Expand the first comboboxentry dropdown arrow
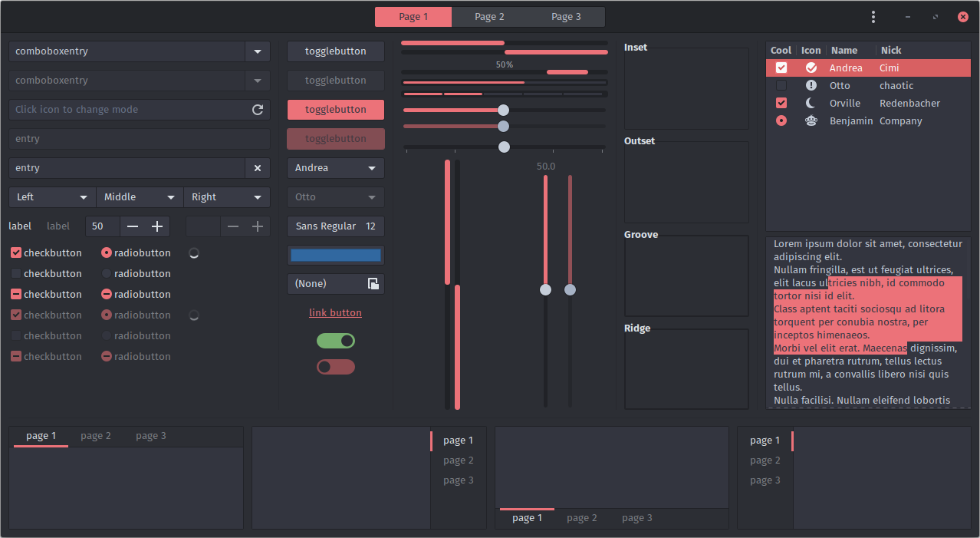The image size is (980, 538). point(258,51)
